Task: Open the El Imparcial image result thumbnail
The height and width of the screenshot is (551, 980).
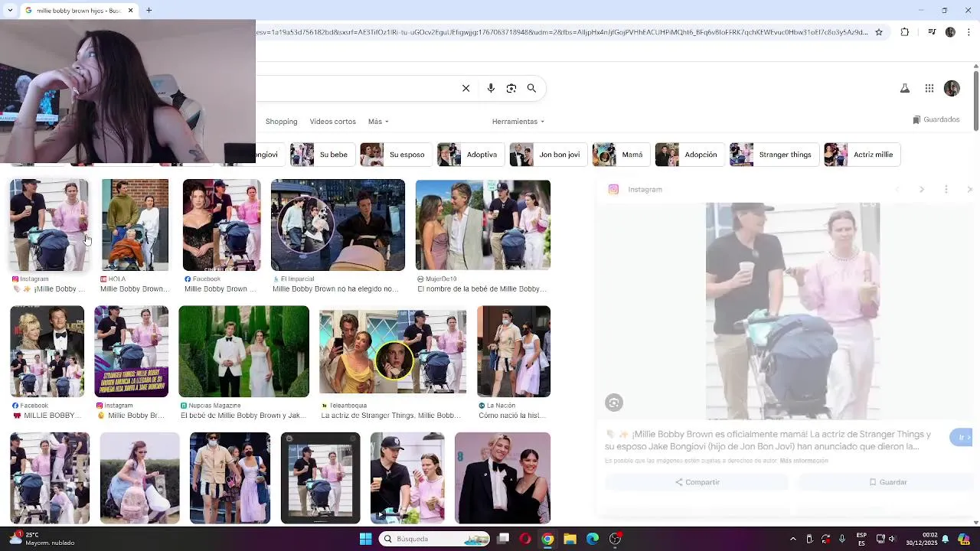Action: 338,225
